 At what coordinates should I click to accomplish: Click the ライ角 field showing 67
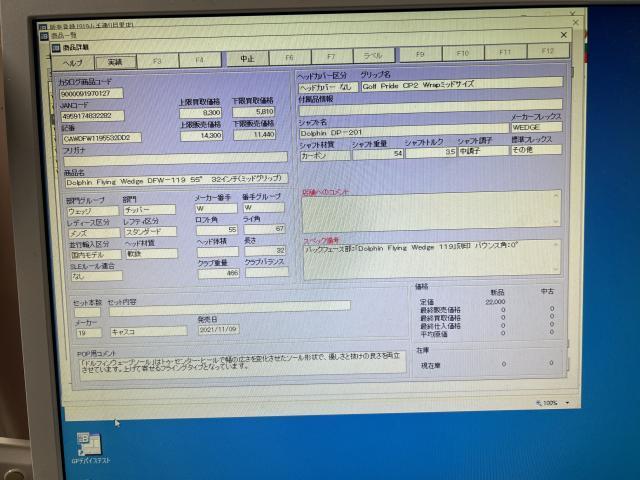(265, 229)
